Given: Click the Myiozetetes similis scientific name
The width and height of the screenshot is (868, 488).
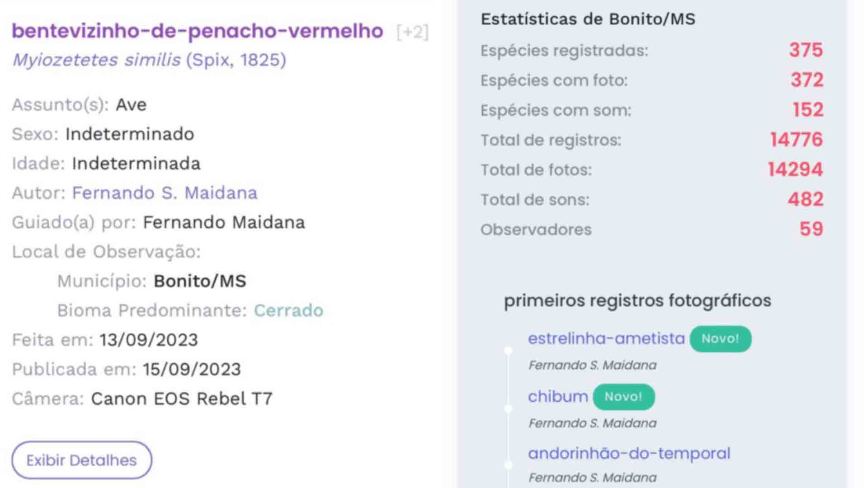Looking at the screenshot, I should point(96,60).
